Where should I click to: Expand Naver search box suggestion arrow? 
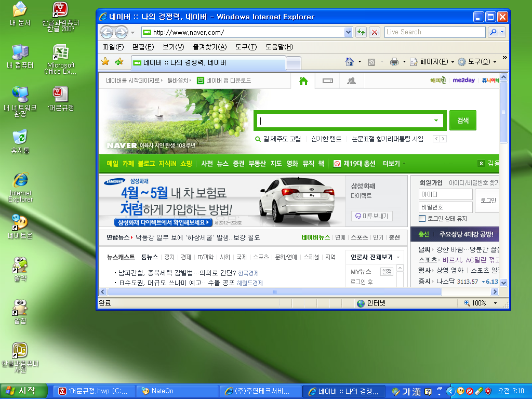(x=436, y=121)
